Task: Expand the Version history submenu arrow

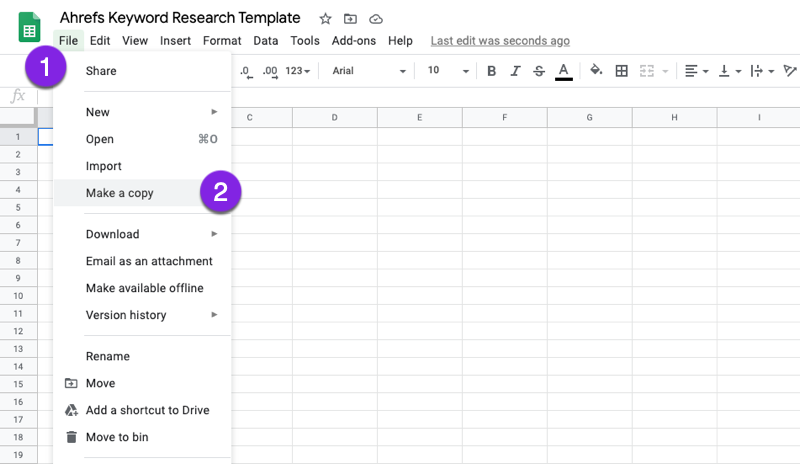Action: coord(214,315)
